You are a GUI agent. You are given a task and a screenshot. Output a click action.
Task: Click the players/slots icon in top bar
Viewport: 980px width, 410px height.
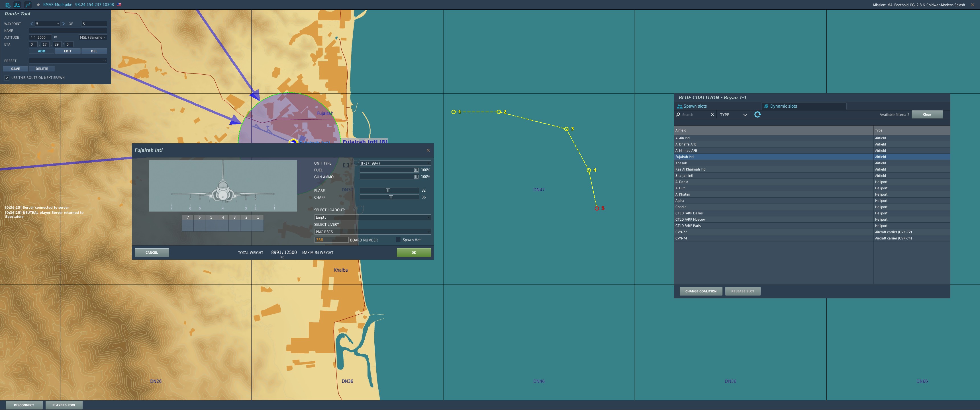coord(17,5)
